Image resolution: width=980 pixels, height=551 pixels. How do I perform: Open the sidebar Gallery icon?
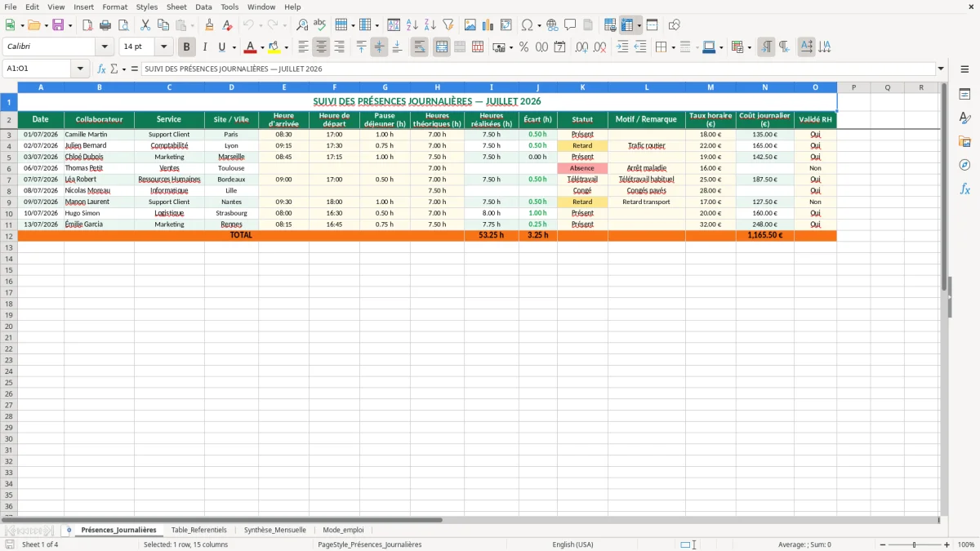[x=964, y=141]
